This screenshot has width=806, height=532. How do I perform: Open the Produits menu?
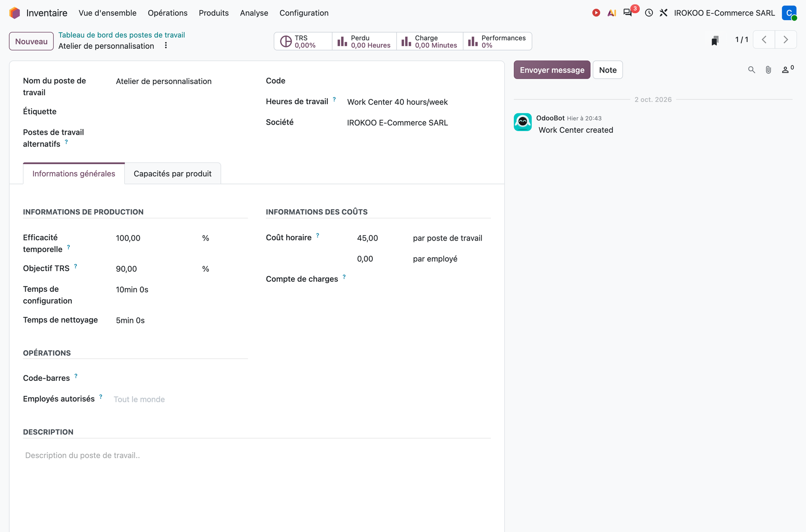[x=214, y=13]
